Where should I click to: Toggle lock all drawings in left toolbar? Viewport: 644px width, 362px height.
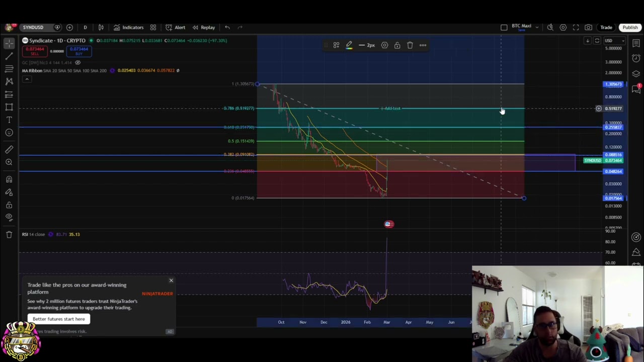pos(9,205)
